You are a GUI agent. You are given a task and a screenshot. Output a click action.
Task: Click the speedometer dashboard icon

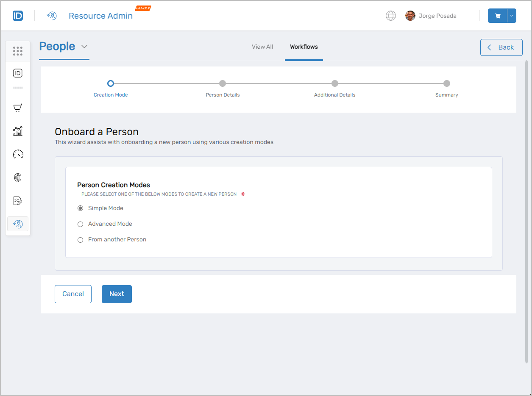[17, 154]
